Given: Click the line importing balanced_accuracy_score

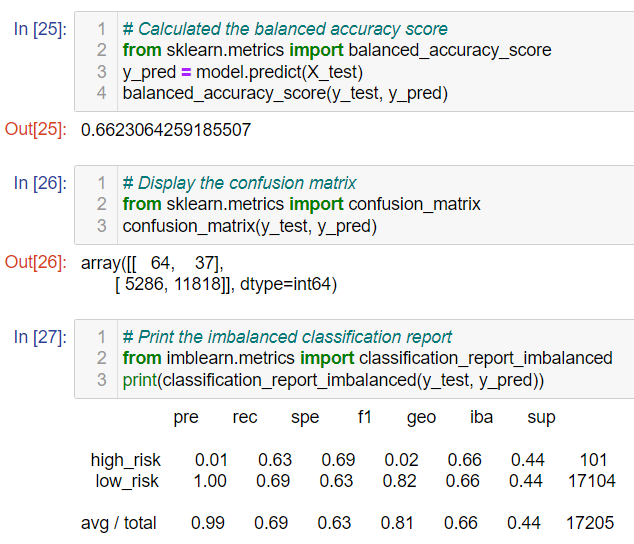Looking at the screenshot, I should coord(337,51).
